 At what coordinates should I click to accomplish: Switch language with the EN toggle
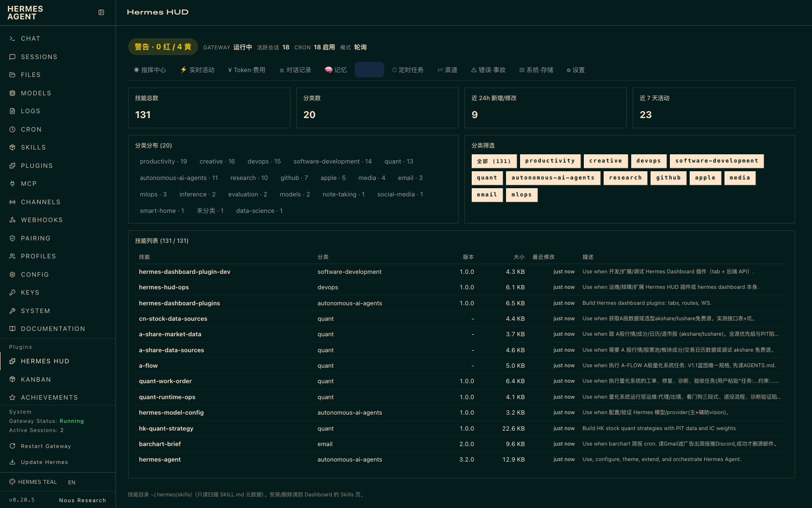tap(72, 482)
